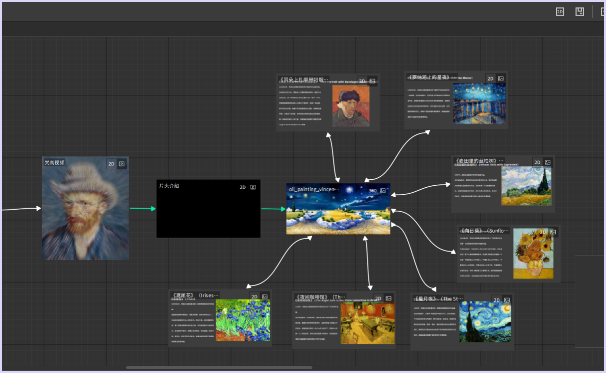Click image icon on 360 panorama node
The width and height of the screenshot is (607, 373).
point(383,190)
